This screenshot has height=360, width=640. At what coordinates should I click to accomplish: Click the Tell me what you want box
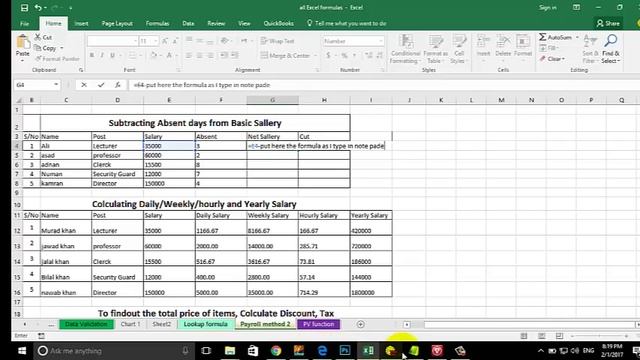[x=347, y=24]
